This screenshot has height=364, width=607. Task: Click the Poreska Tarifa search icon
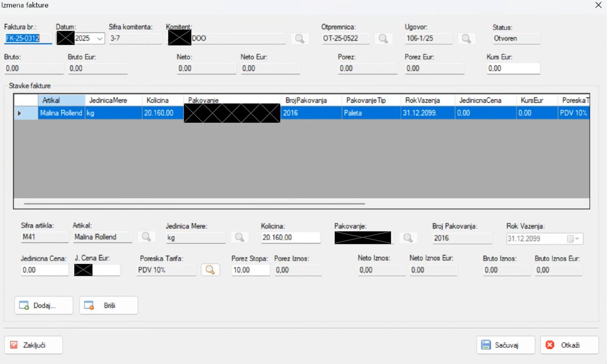(x=210, y=270)
